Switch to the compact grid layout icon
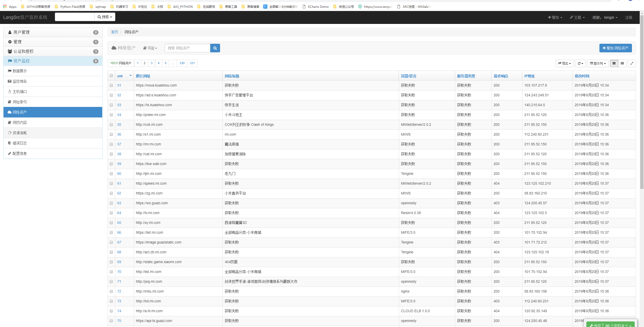This screenshot has height=327, width=644. coord(622,63)
